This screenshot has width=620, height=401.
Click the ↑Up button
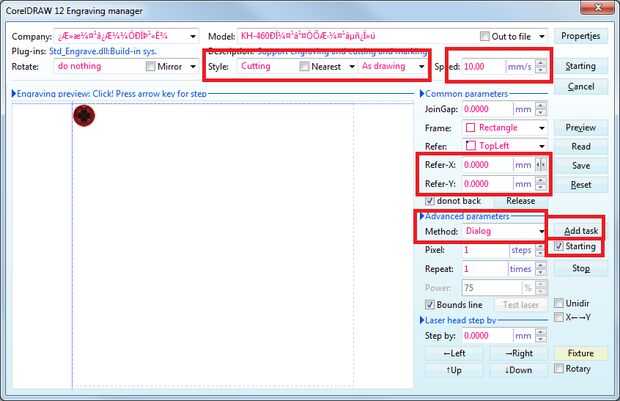point(454,370)
